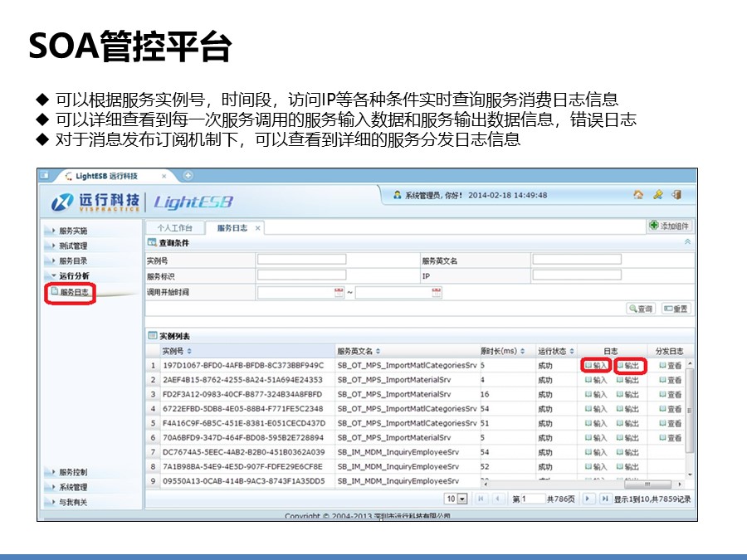This screenshot has width=747, height=560.
Task: Select the LightESB 远行科技 browser tab
Action: point(107,176)
